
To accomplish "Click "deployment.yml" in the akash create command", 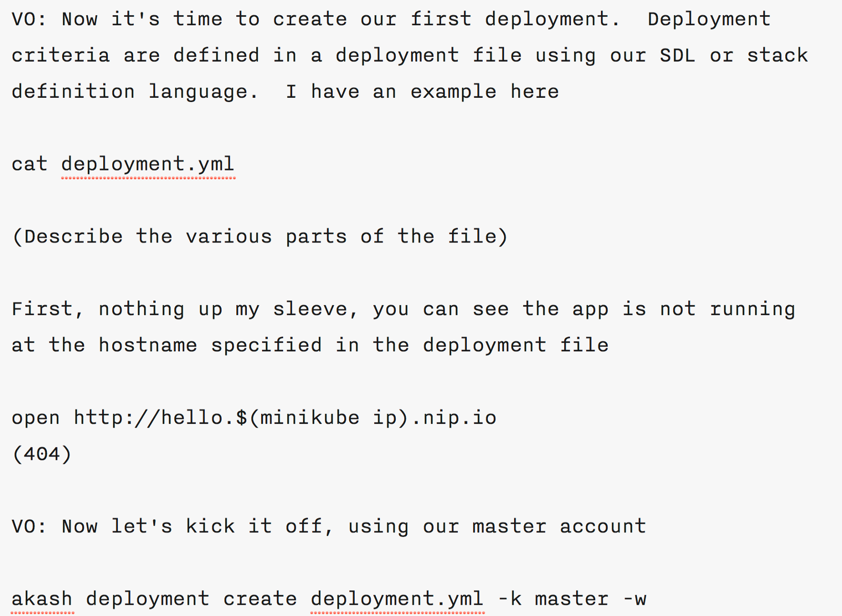I will pyautogui.click(x=397, y=599).
